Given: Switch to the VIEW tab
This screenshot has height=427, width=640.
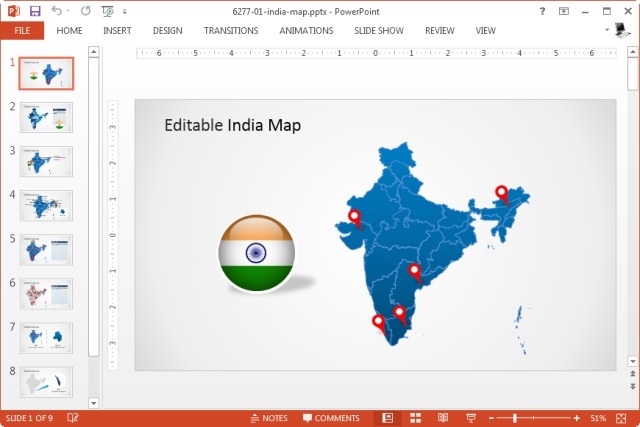Looking at the screenshot, I should [x=485, y=31].
